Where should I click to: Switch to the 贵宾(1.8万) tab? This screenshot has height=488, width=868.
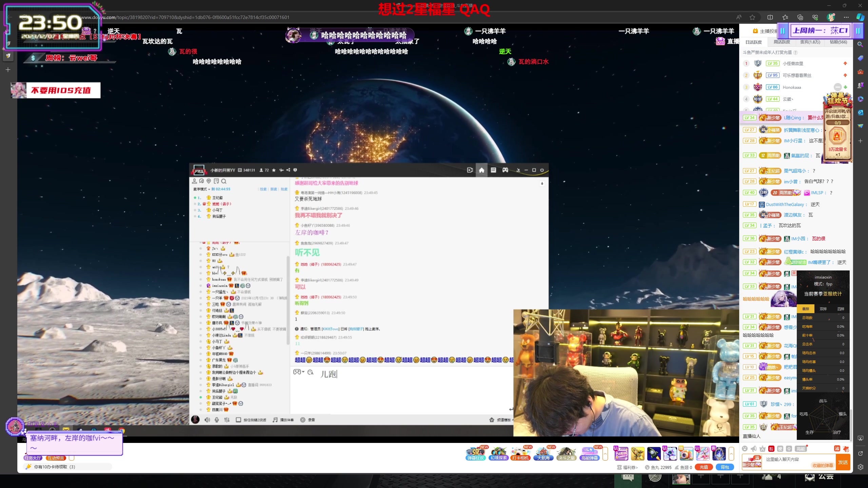(810, 42)
